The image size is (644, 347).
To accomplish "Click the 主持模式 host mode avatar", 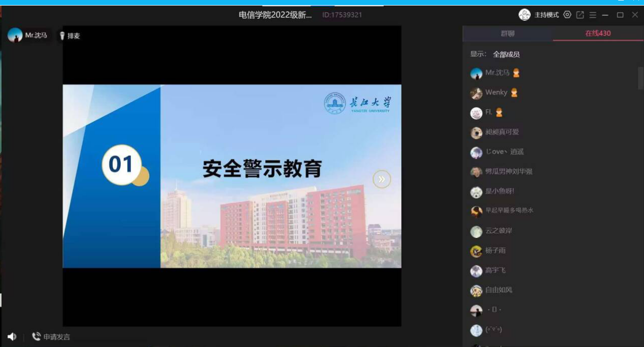I will (x=524, y=15).
